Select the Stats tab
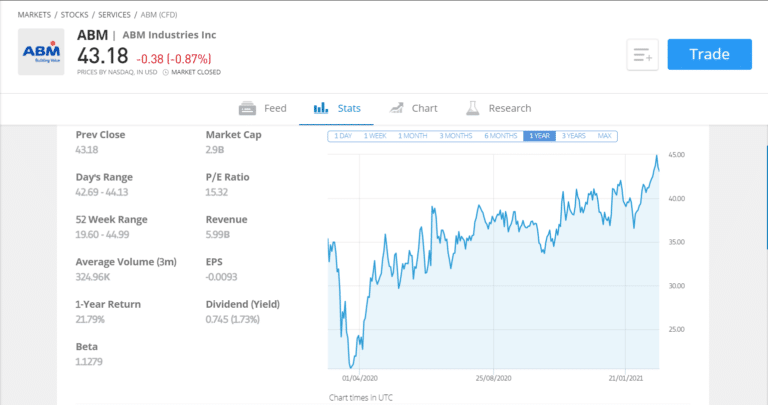The width and height of the screenshot is (768, 405). click(336, 108)
